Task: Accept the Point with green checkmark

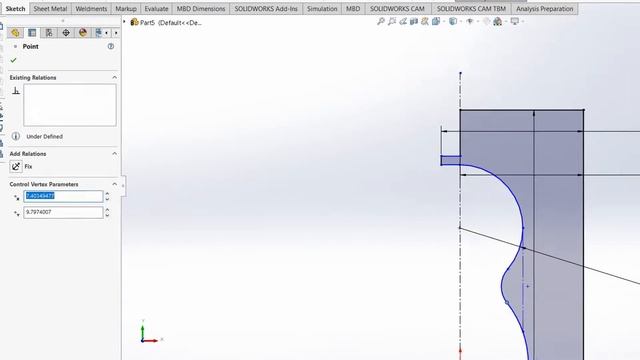Action: click(x=13, y=60)
